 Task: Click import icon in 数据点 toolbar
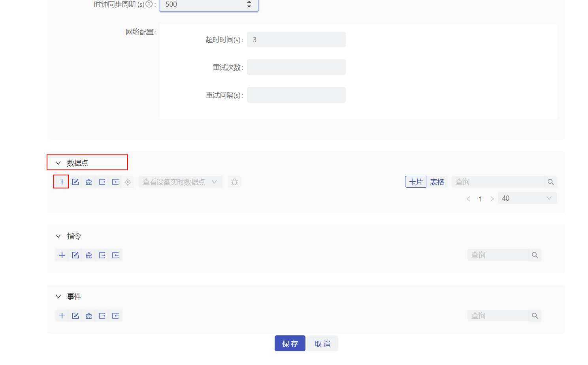click(115, 182)
